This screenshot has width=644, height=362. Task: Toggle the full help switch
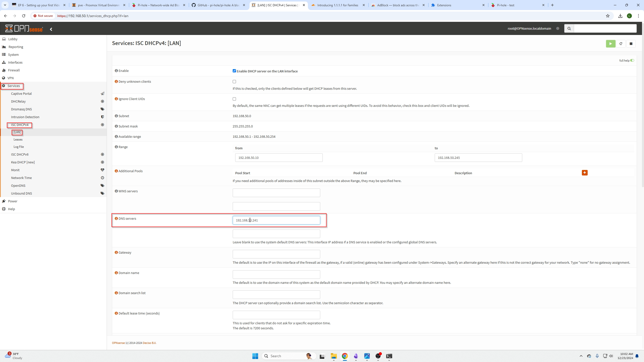tap(632, 60)
